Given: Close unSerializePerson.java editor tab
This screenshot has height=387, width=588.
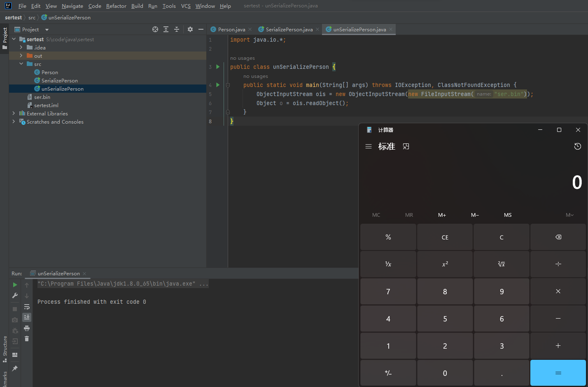Looking at the screenshot, I should [x=390, y=29].
